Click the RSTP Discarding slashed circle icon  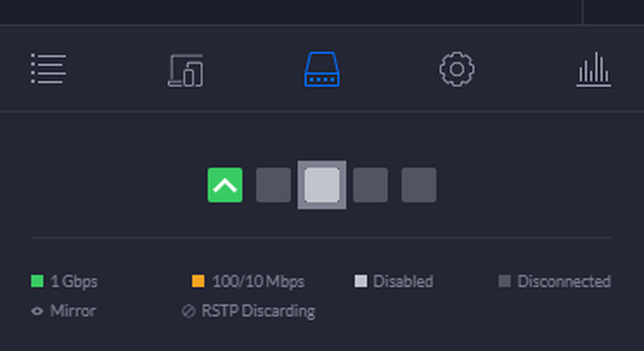[189, 311]
